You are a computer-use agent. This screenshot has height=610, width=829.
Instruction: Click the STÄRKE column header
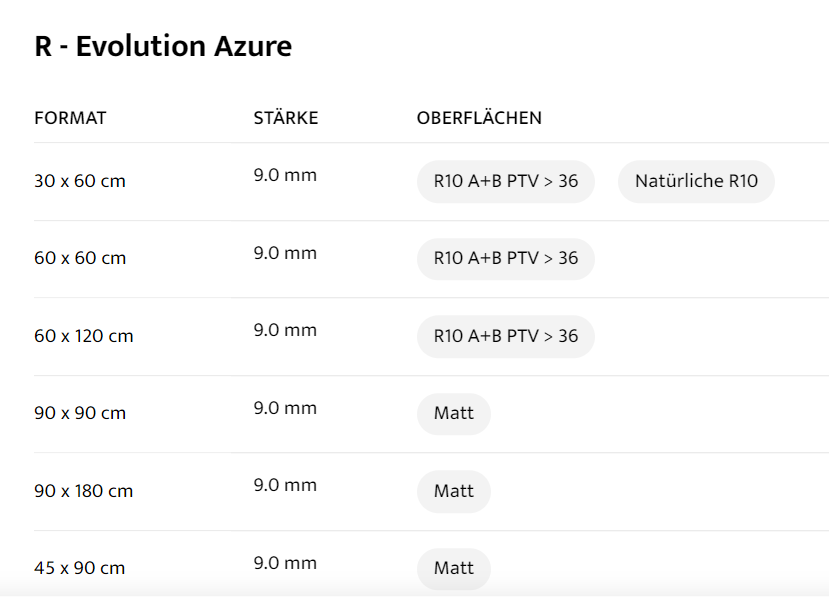[x=285, y=118]
